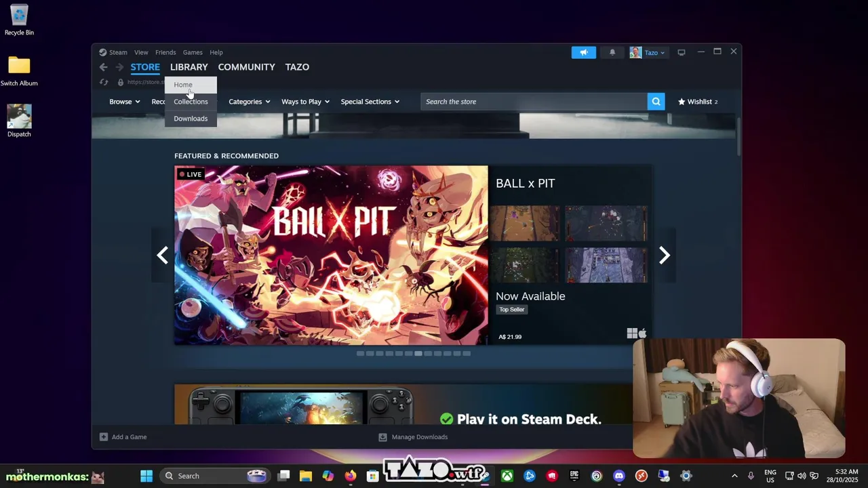Reload the store page
868x488 pixels.
click(104, 82)
